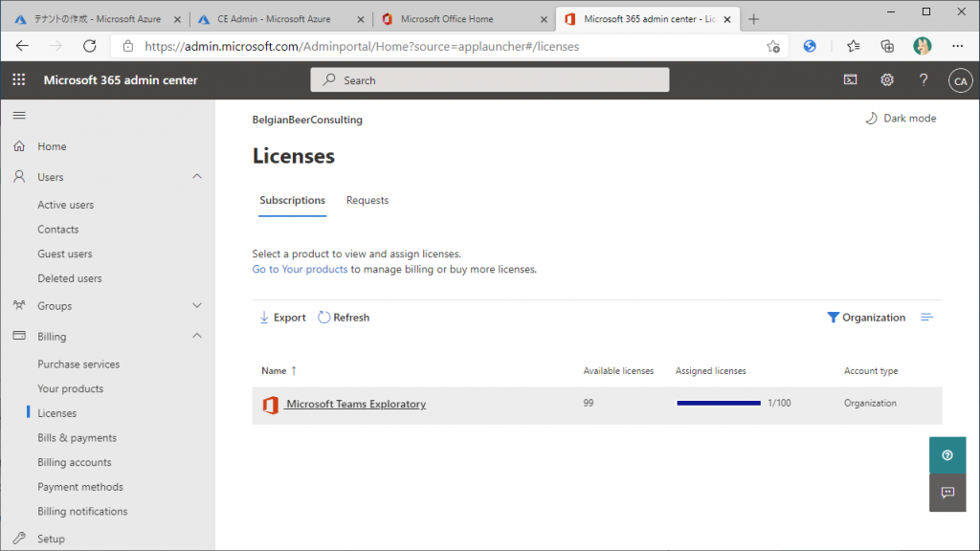Open the floating feedback chat button

947,493
